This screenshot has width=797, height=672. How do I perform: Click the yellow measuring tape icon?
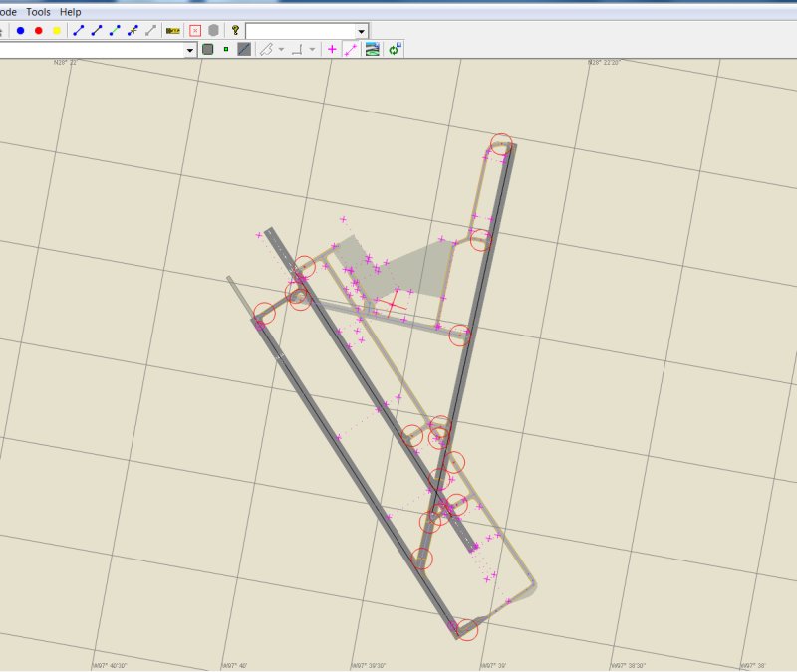(x=173, y=31)
